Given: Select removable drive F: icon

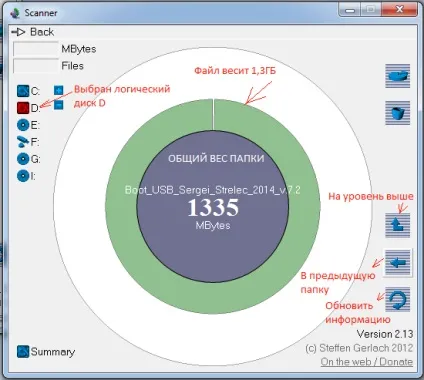Looking at the screenshot, I should pos(23,142).
